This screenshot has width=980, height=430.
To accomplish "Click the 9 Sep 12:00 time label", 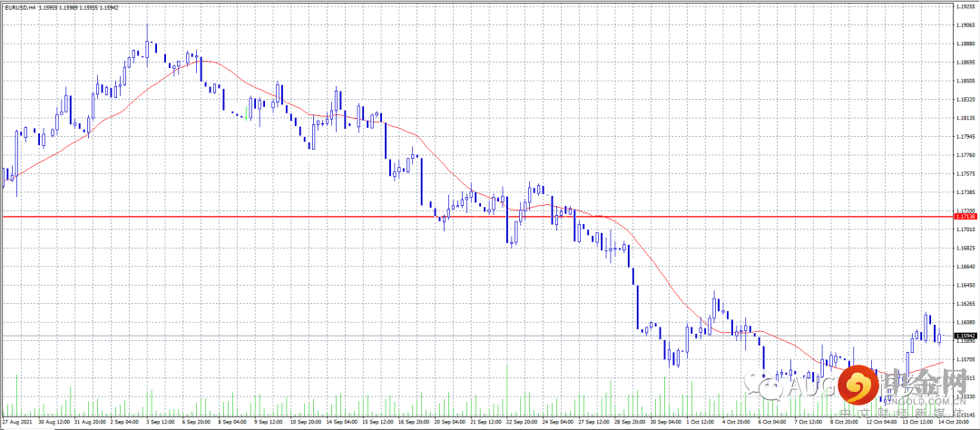I will [x=266, y=422].
